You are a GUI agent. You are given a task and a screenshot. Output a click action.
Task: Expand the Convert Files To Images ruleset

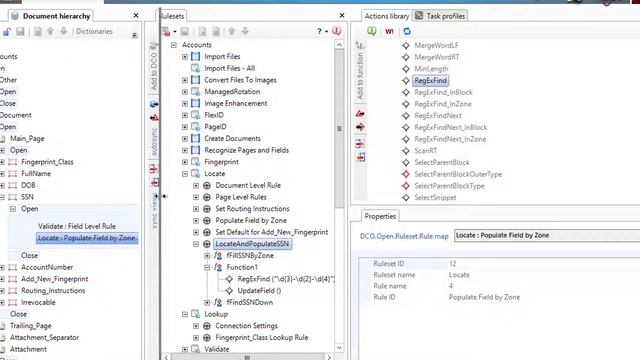[x=185, y=80]
